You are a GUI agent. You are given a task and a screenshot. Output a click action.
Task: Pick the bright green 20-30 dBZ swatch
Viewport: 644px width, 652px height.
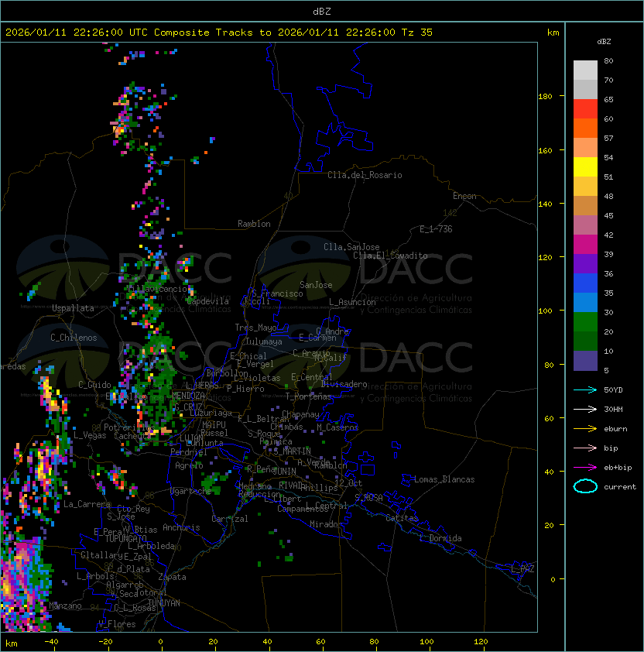click(585, 322)
